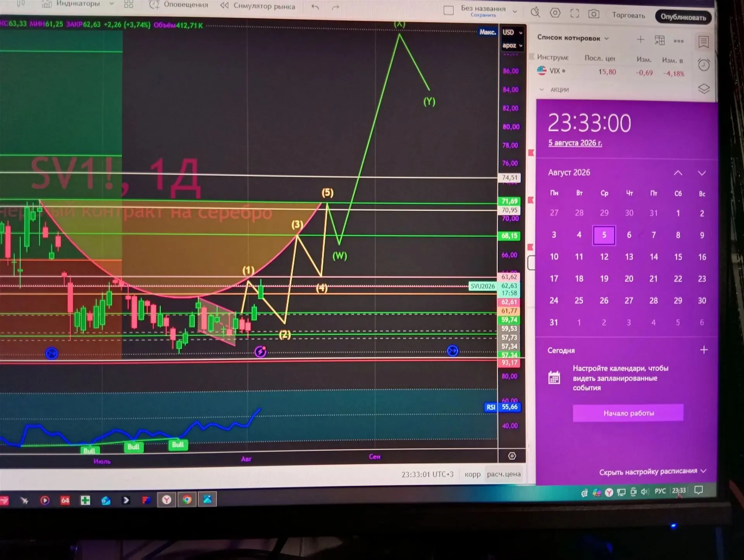Viewport: 744px width, 560px height.
Task: Open the watchlist sidebar icon
Action: point(703,42)
